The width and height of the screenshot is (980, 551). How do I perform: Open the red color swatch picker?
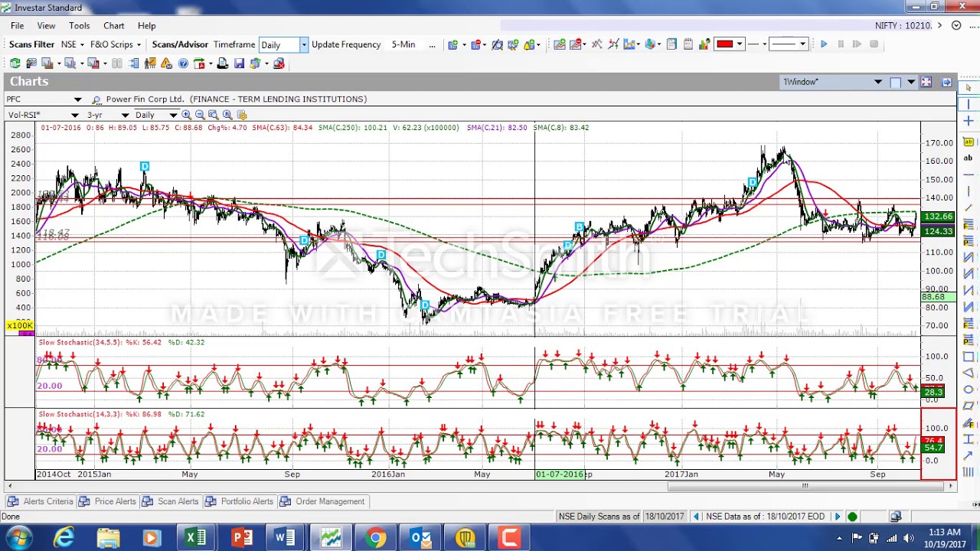730,44
